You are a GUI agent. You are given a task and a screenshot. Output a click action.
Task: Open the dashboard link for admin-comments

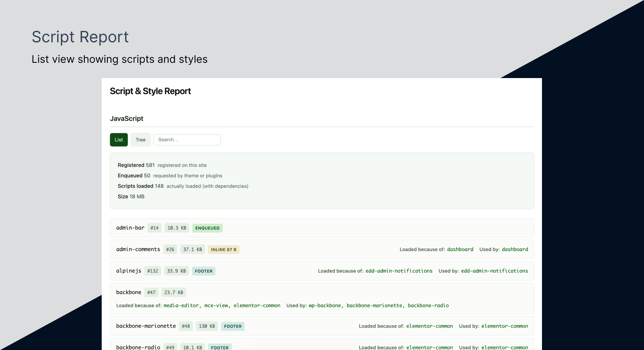tap(460, 249)
